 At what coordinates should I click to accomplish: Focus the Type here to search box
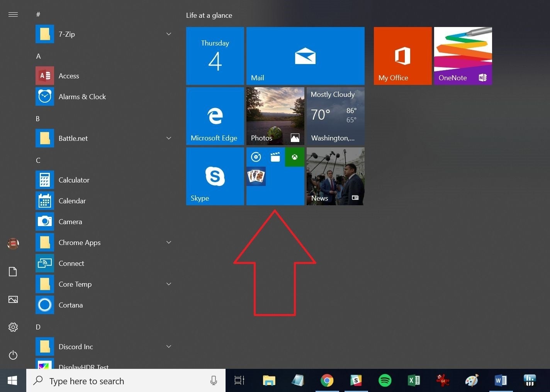point(126,381)
